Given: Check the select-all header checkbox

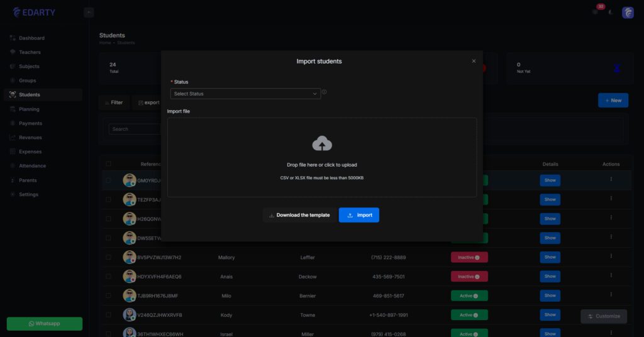Looking at the screenshot, I should click(x=109, y=164).
